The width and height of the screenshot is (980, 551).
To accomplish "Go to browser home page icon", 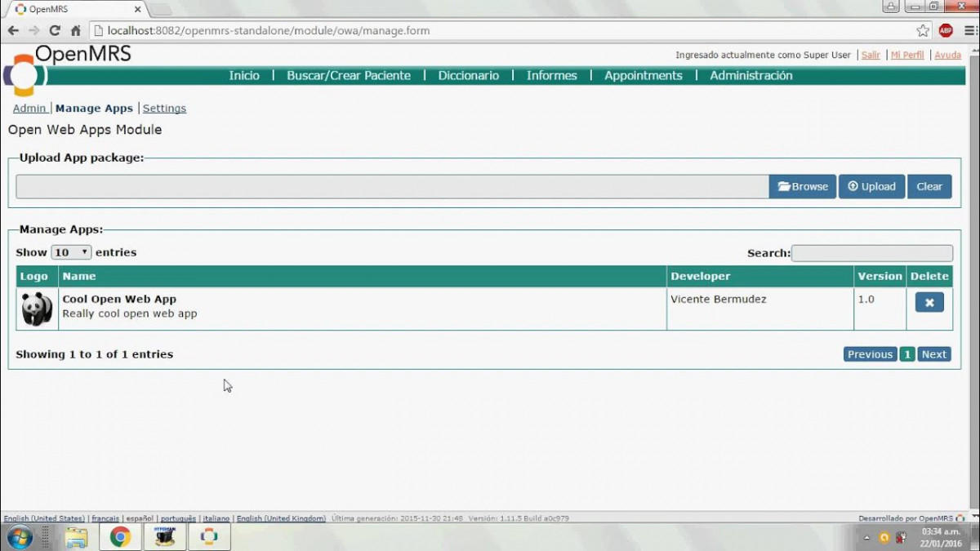I will point(76,31).
